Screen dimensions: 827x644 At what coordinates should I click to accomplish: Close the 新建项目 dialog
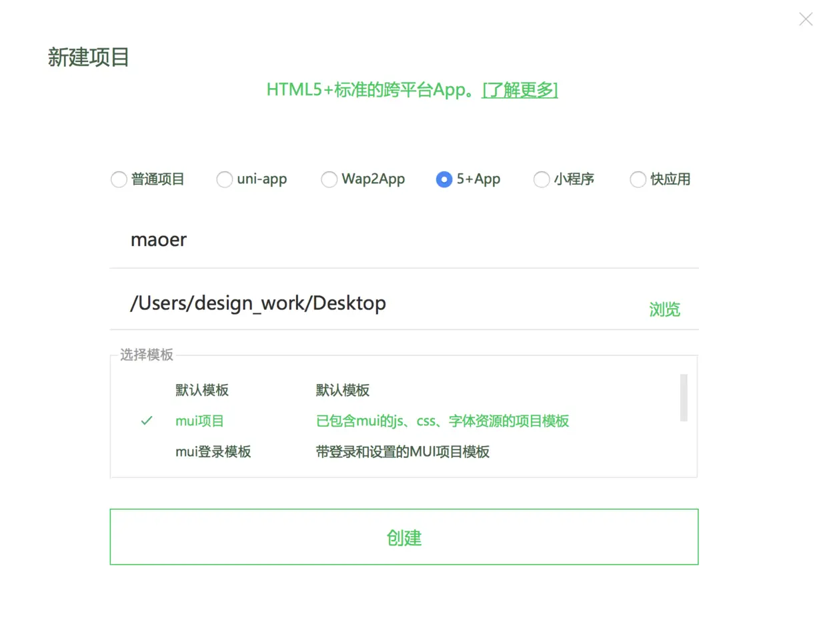coord(806,19)
